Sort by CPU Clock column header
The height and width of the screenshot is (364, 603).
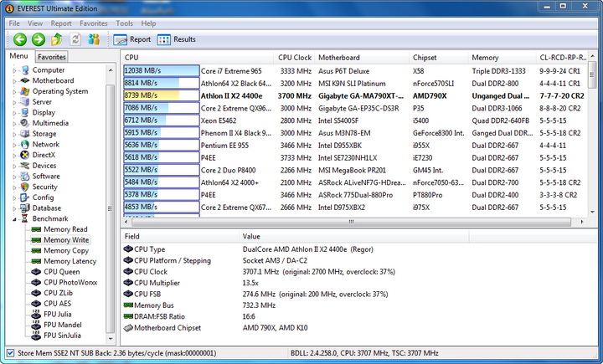pyautogui.click(x=294, y=58)
